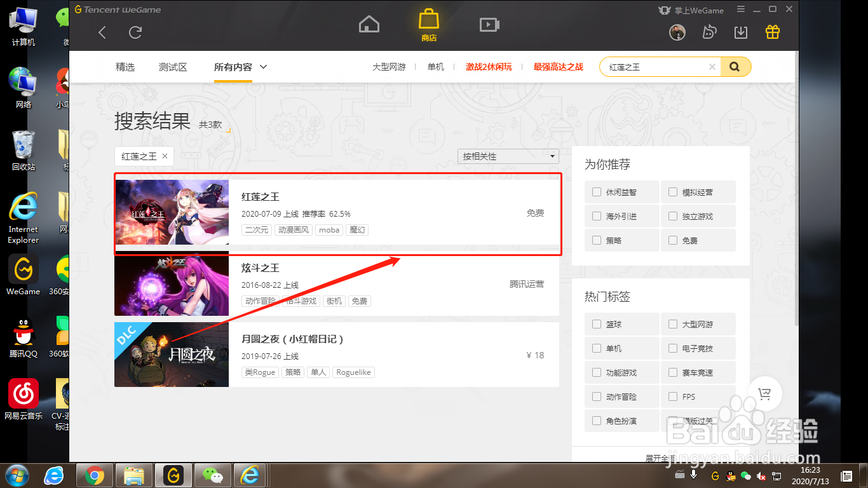Viewport: 868px width, 488px height.
Task: Click the Roguelike tag
Action: [354, 372]
